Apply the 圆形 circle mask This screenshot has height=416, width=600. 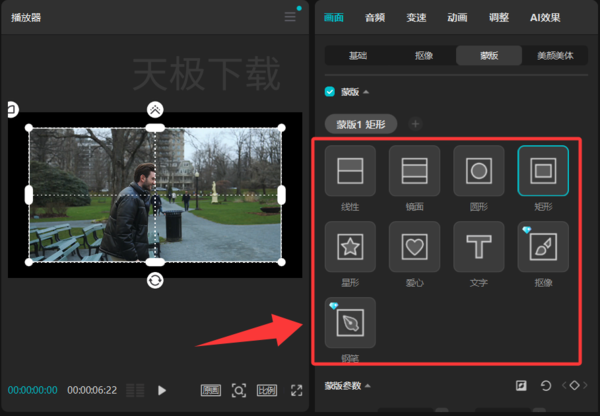pos(479,171)
